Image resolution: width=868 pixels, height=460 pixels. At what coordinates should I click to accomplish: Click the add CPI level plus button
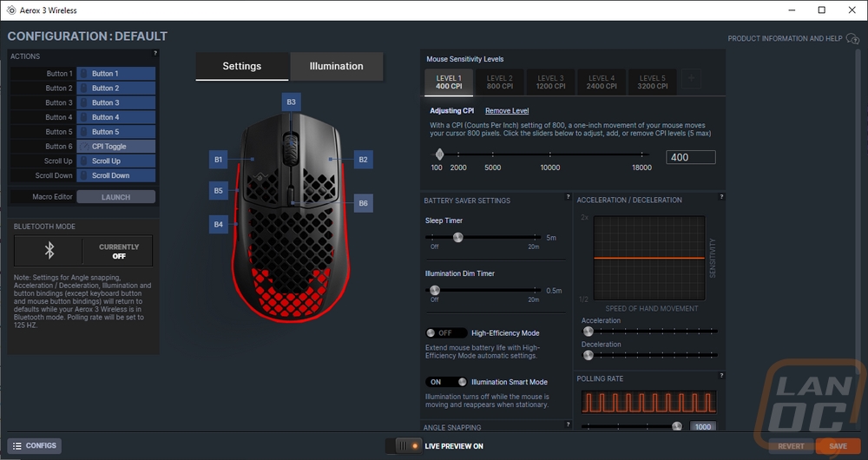click(x=692, y=79)
